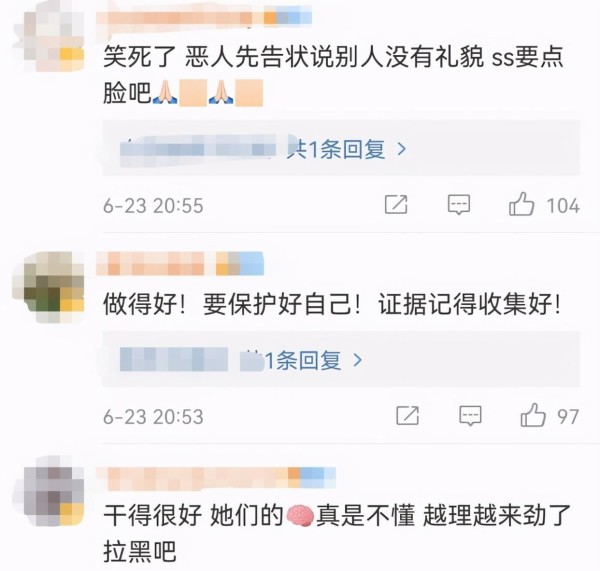Tap the blurred replier name in the first reply box
The width and height of the screenshot is (600, 571).
(x=198, y=151)
